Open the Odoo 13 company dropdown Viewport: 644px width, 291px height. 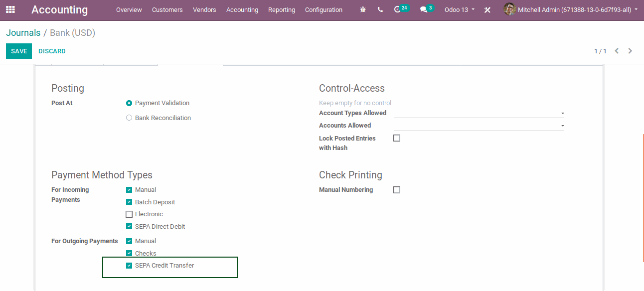pos(460,9)
